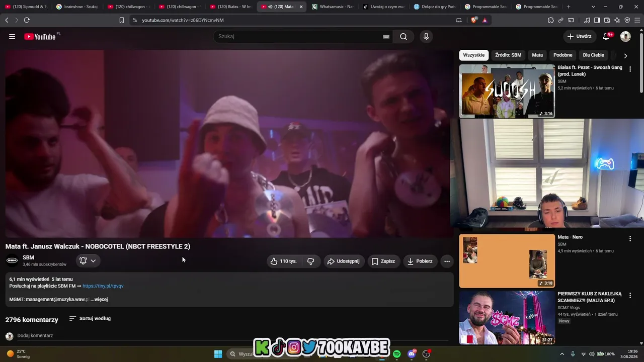
Task: Select the "Wszystkie" filter chip
Action: click(x=474, y=55)
